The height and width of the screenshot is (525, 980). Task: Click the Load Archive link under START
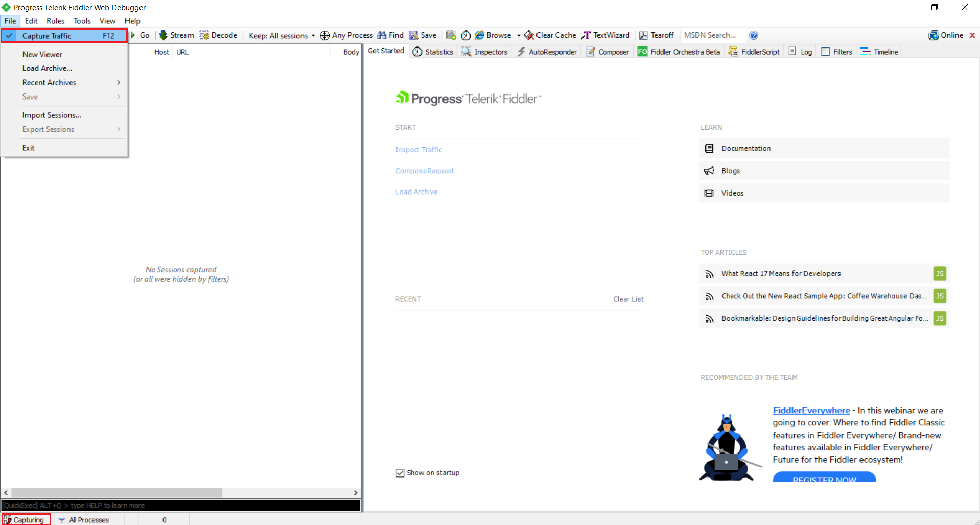coord(416,192)
